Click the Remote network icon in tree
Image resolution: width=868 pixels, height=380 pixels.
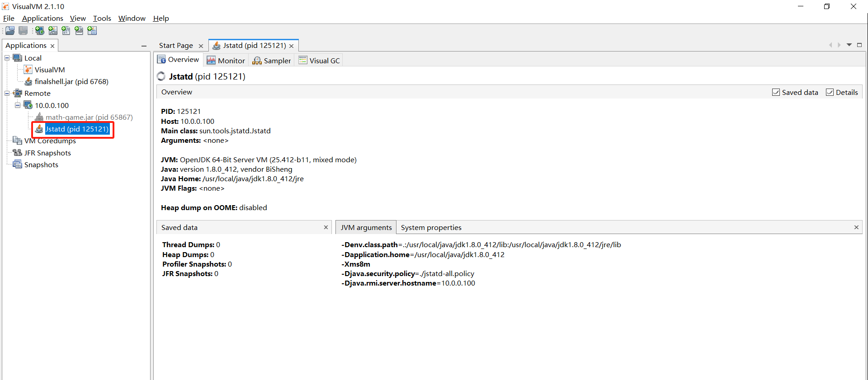tap(18, 93)
